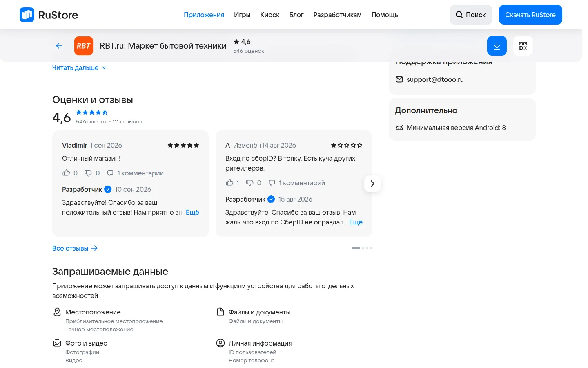
Task: Click the Личная информация person icon
Action: click(220, 343)
